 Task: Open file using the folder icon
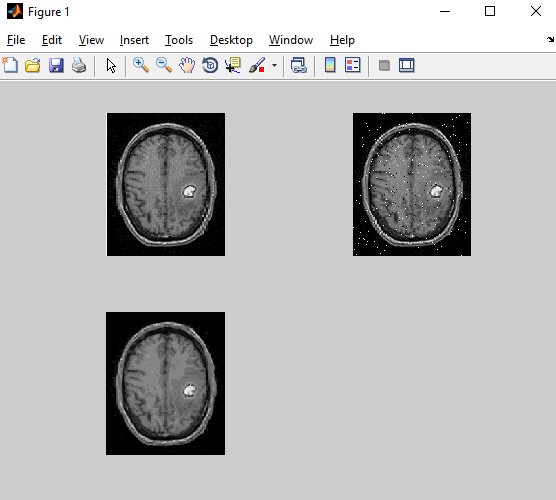[x=33, y=65]
